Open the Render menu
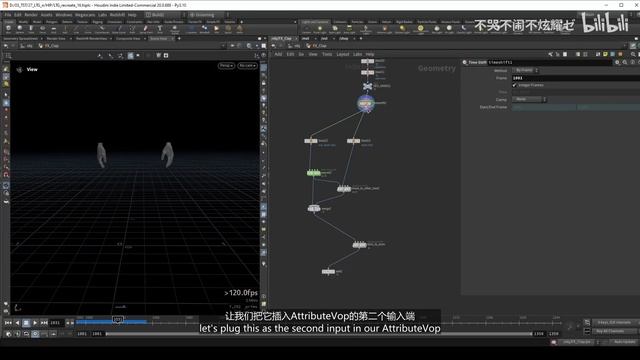This screenshot has height=360, width=640. [x=31, y=15]
